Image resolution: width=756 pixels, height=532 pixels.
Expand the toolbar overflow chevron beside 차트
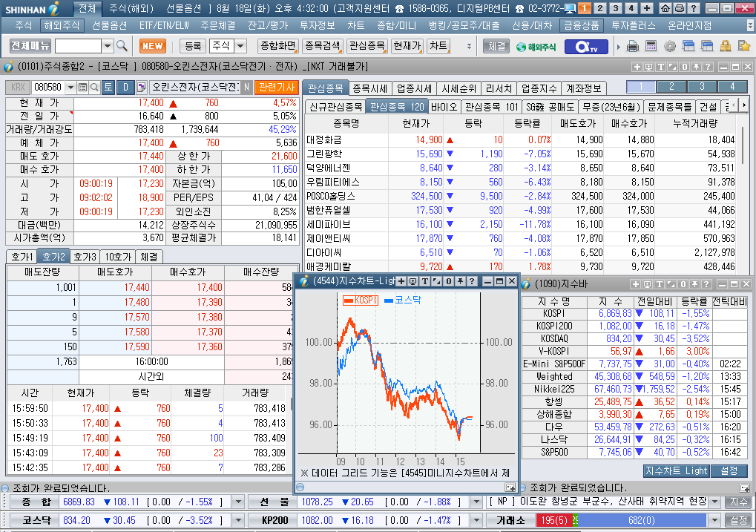[469, 46]
